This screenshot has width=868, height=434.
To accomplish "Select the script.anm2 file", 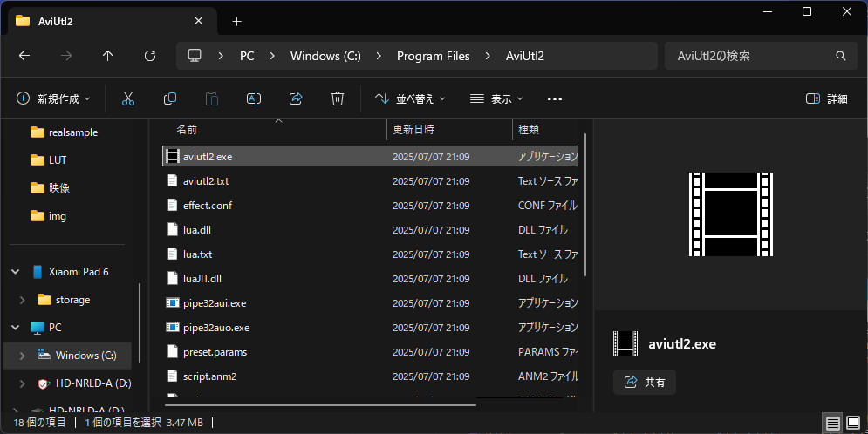I will (x=371, y=376).
